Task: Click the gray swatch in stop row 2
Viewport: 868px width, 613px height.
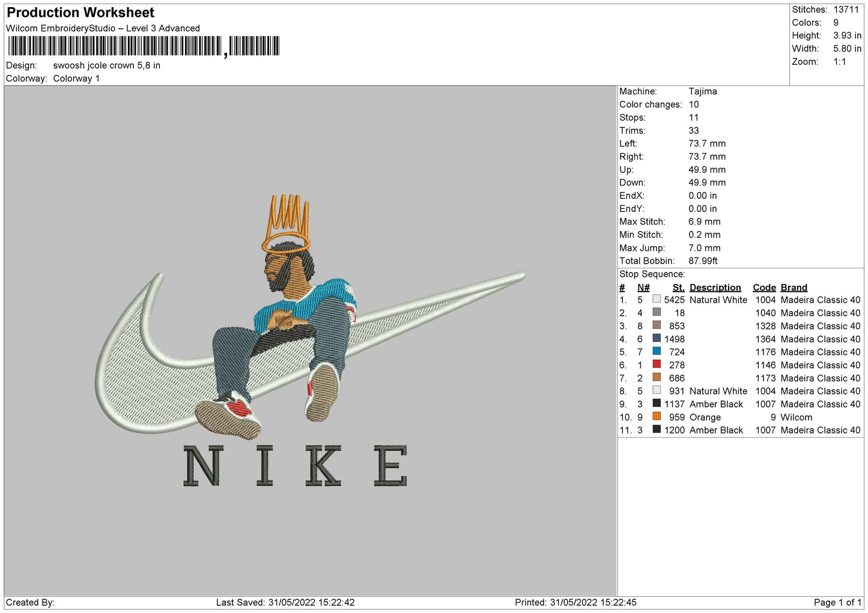Action: 657,312
